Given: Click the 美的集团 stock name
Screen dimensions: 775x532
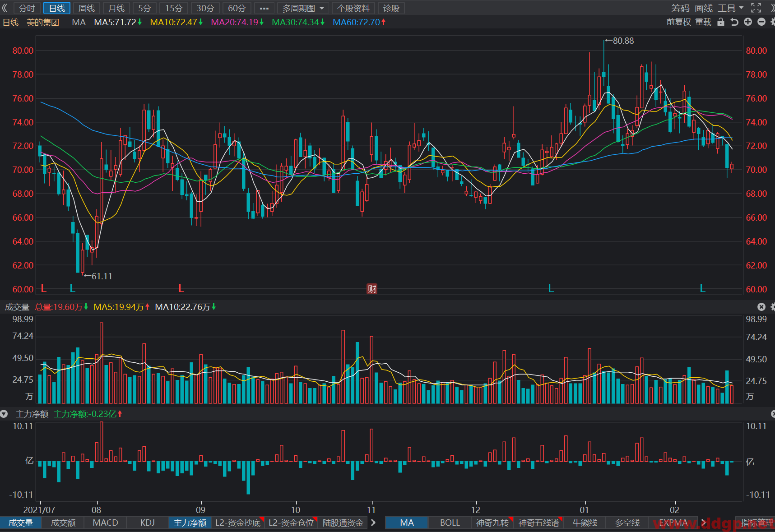Looking at the screenshot, I should (x=43, y=22).
